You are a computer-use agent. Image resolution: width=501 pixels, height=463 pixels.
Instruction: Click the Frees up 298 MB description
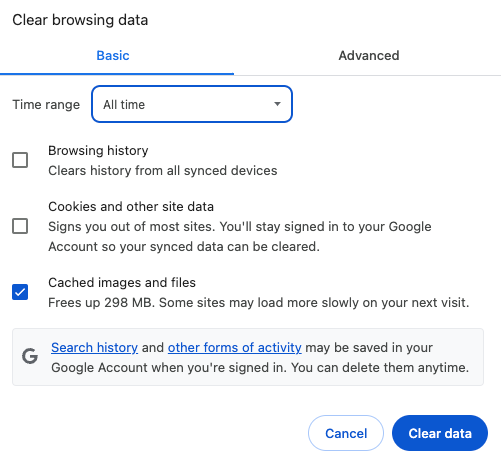click(259, 303)
